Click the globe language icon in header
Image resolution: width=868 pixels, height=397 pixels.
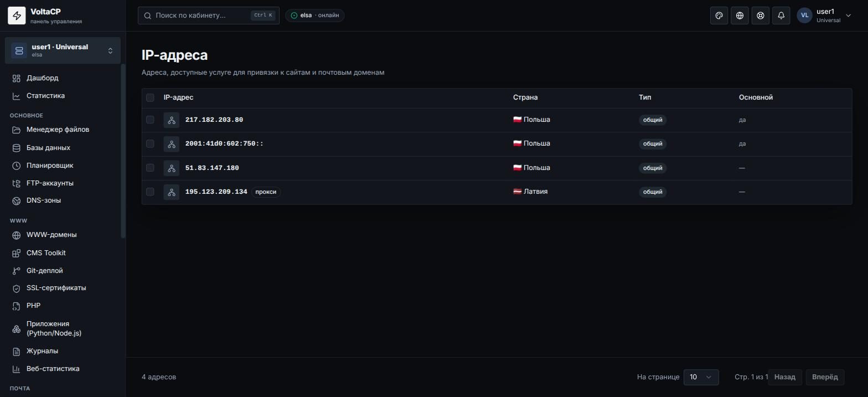coord(740,16)
